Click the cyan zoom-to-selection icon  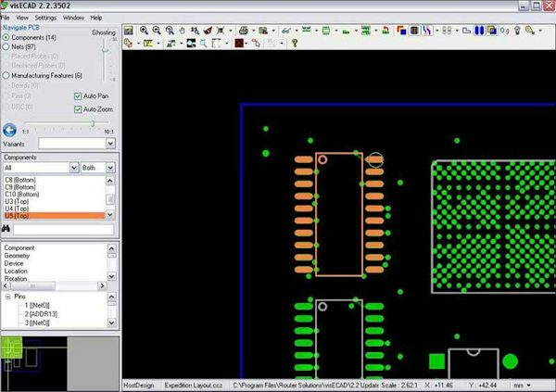pos(204,44)
